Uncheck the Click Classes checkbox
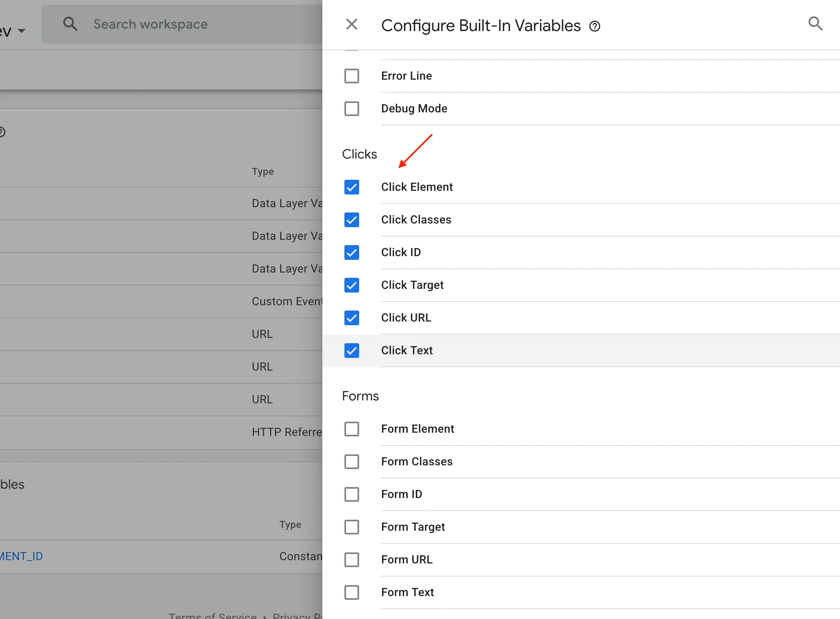840x619 pixels. (352, 220)
